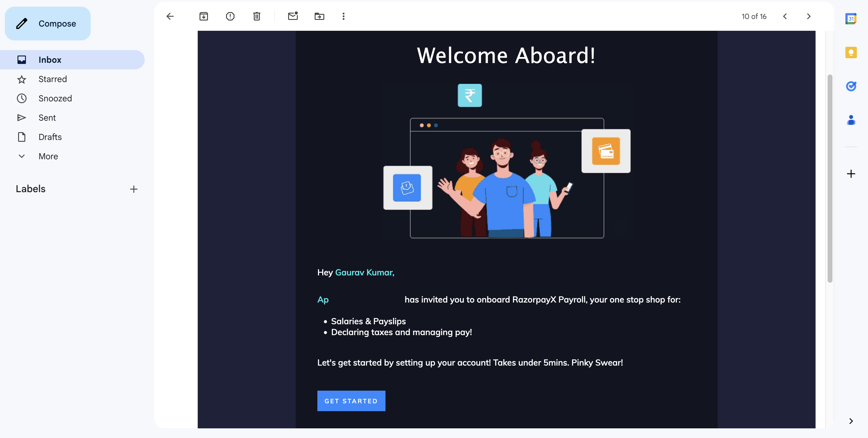
Task: Open Snoozed folder
Action: 55,98
